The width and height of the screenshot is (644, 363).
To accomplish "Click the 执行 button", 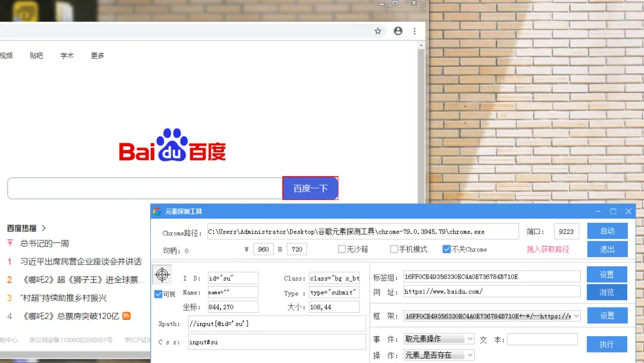I will (606, 344).
